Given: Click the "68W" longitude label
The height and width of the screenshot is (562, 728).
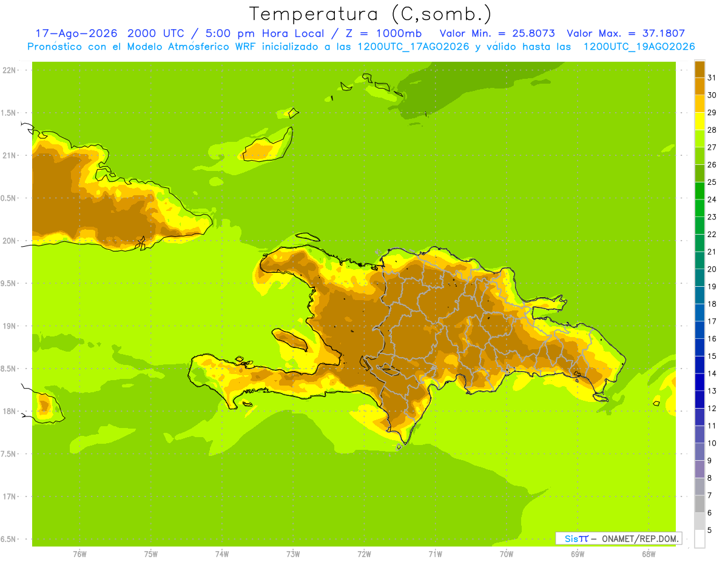Looking at the screenshot, I should click(x=648, y=554).
